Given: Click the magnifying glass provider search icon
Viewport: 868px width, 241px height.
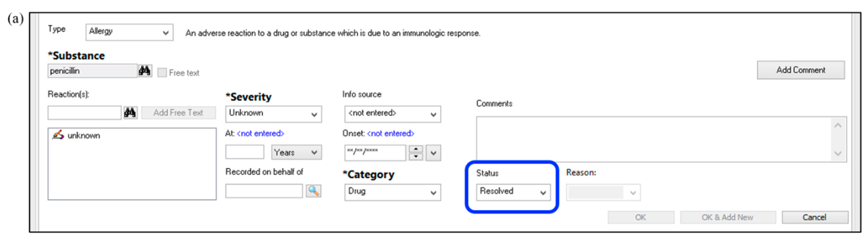Looking at the screenshot, I should pyautogui.click(x=313, y=191).
